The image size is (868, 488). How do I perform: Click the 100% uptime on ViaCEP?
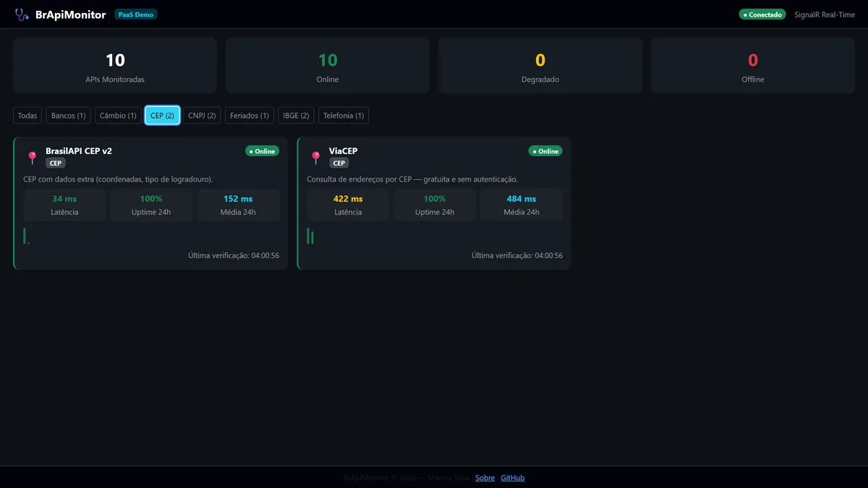click(x=435, y=199)
